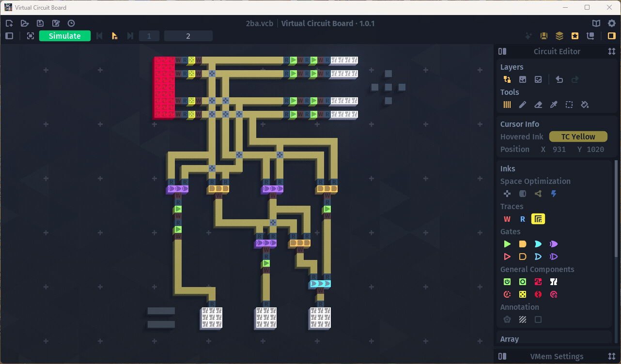Select the blue R Read trace ink
The height and width of the screenshot is (364, 621).
coord(523,219)
